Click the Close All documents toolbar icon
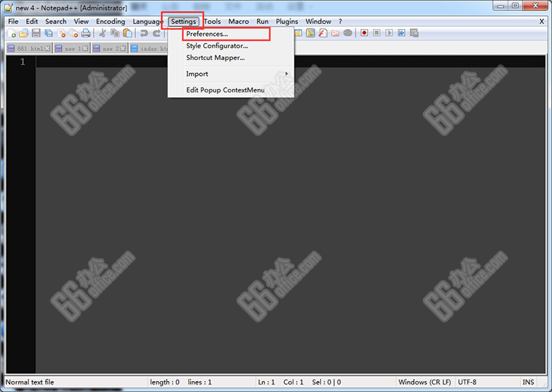Viewport: 552px width, 392px height. [x=74, y=33]
